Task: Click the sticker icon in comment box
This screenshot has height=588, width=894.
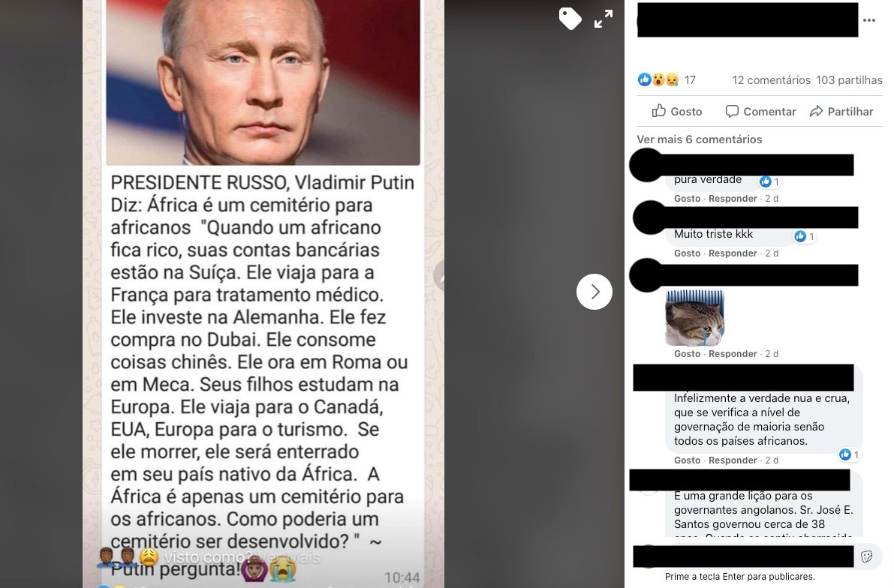Action: [867, 556]
